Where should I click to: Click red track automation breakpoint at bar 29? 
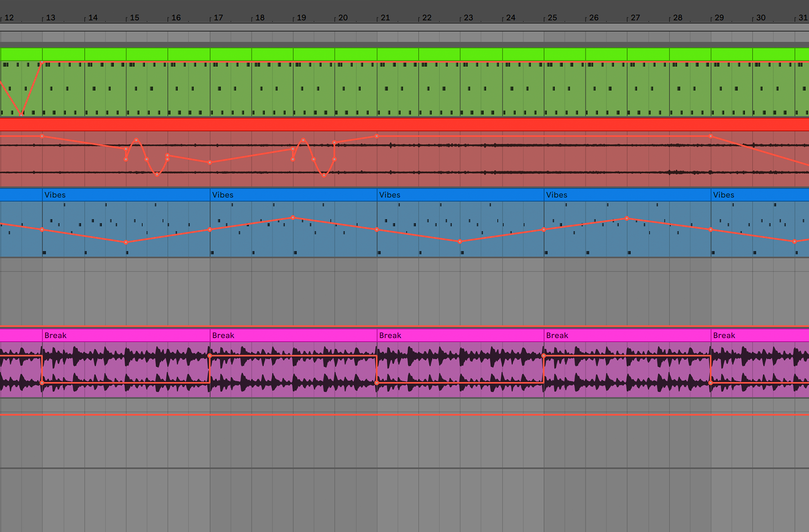tap(711, 136)
